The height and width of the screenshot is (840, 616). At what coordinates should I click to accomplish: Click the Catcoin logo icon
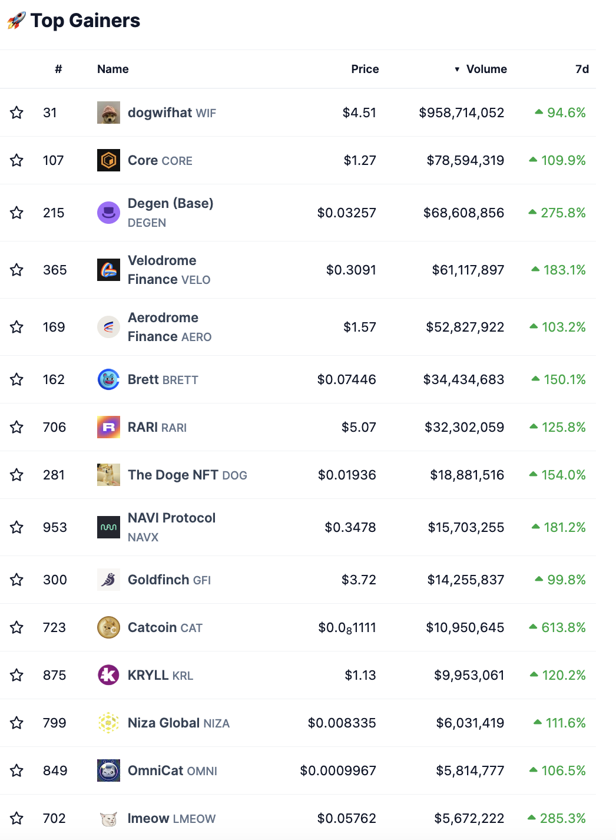(x=108, y=627)
